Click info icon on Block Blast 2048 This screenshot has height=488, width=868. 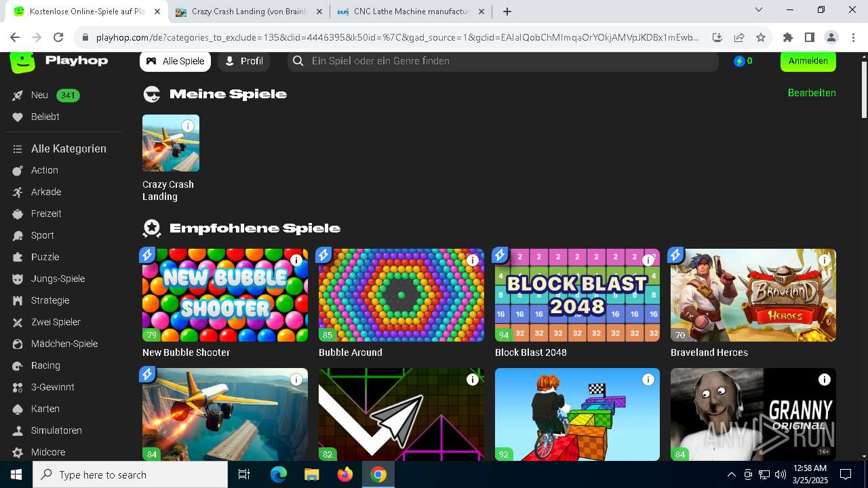648,260
